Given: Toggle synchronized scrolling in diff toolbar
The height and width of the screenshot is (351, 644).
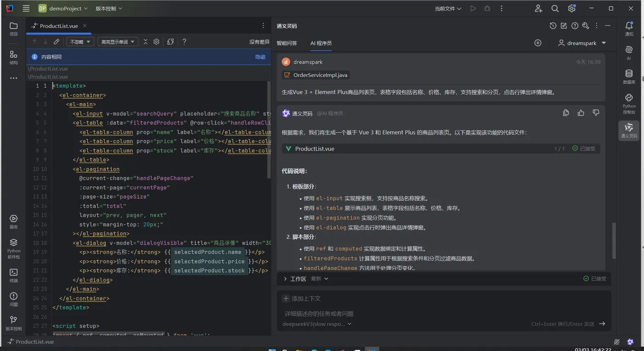Looking at the screenshot, I should pos(171,42).
